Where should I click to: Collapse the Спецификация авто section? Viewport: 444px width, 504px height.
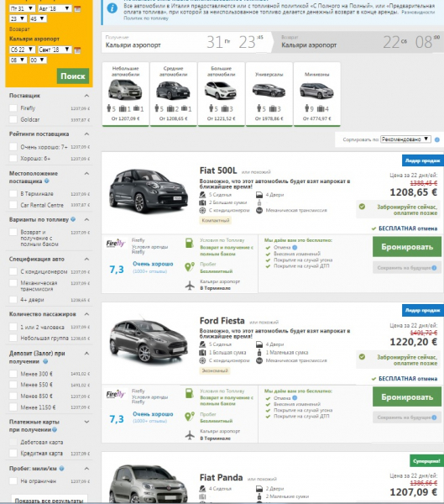click(86, 259)
